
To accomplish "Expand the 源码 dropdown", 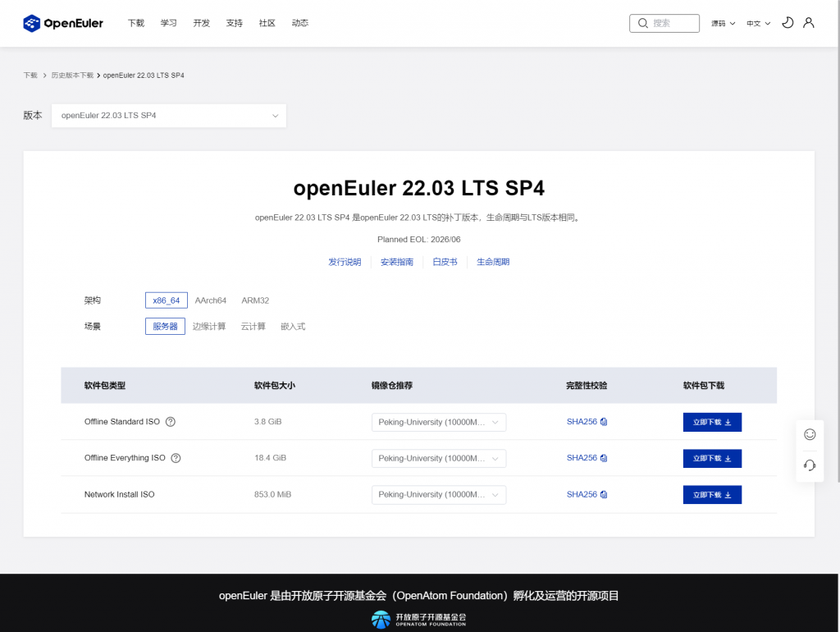I will 723,23.
